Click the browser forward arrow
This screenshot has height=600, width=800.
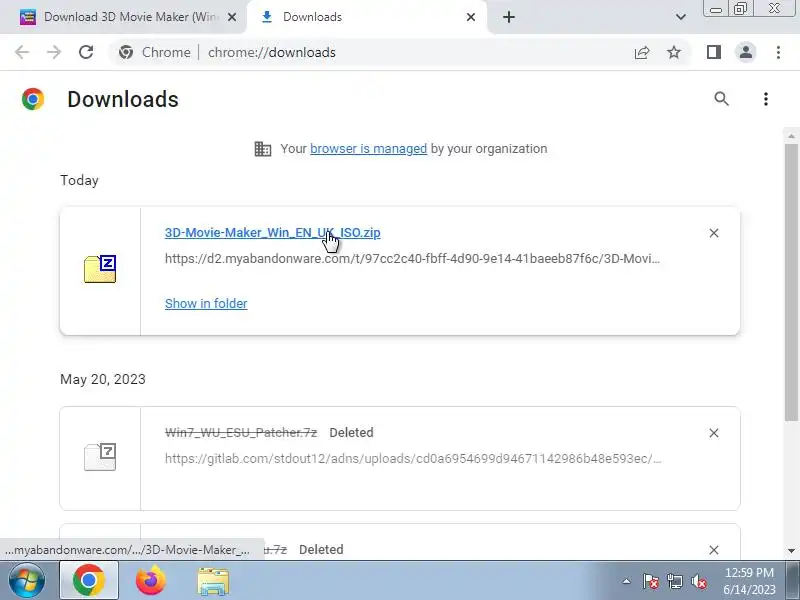tap(54, 52)
